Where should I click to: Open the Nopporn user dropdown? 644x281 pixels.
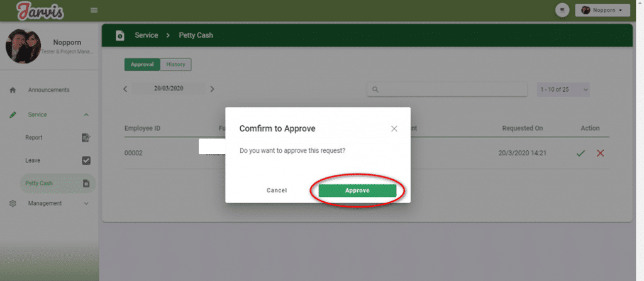[602, 11]
